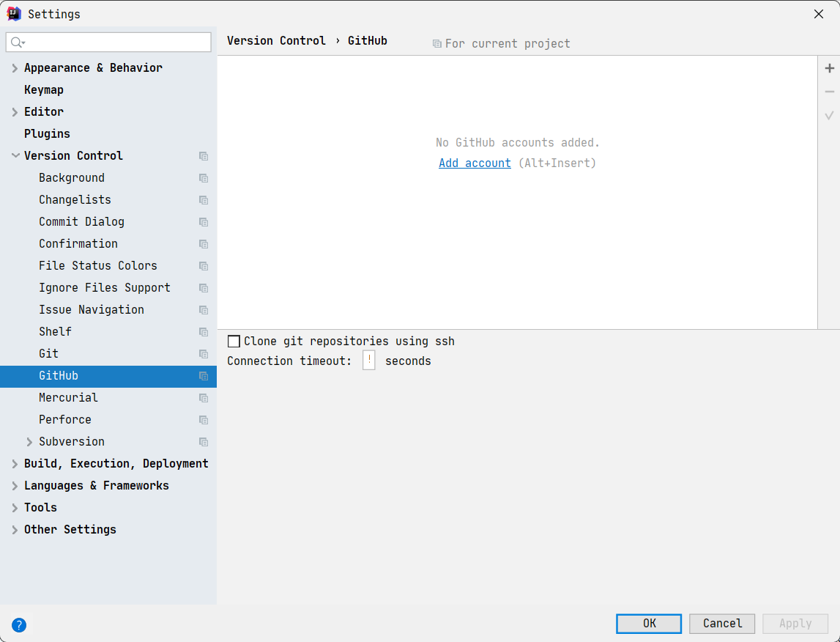Click the IntelliJ logo in title bar
Screen dimensions: 840x642
click(14, 13)
